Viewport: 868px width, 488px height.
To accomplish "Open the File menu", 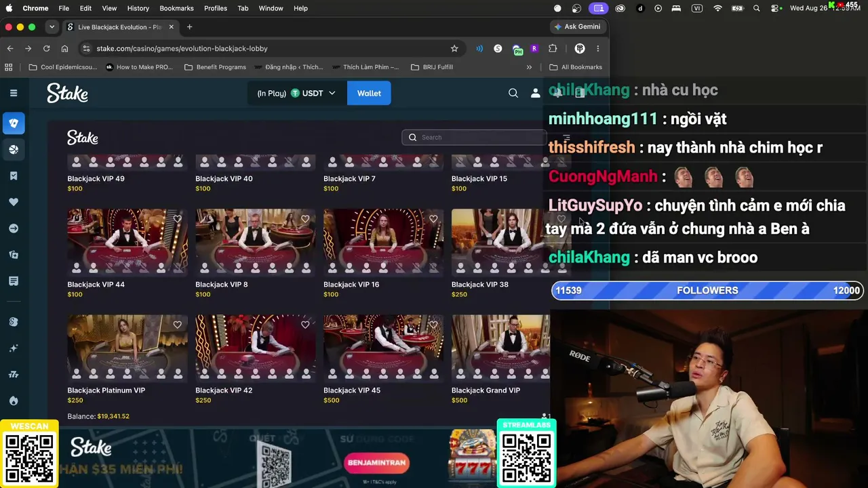I will tap(64, 8).
